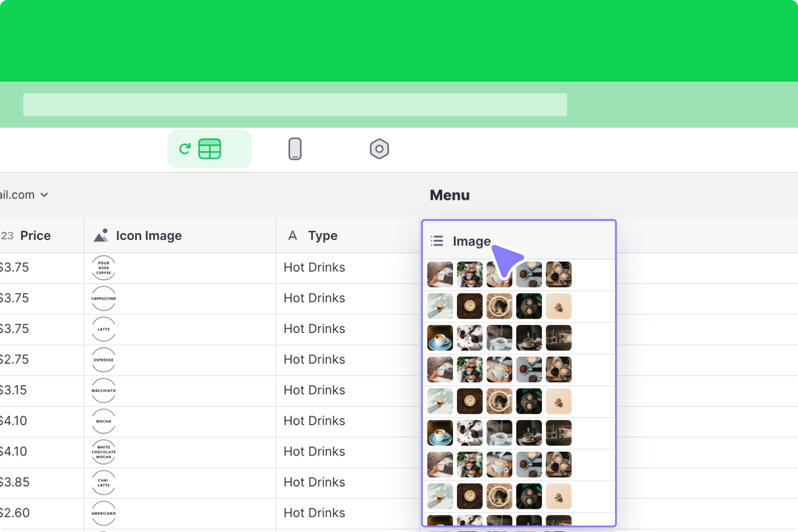Select the blue coffee cup image thumbnail
The width and height of the screenshot is (798, 532).
click(x=439, y=338)
